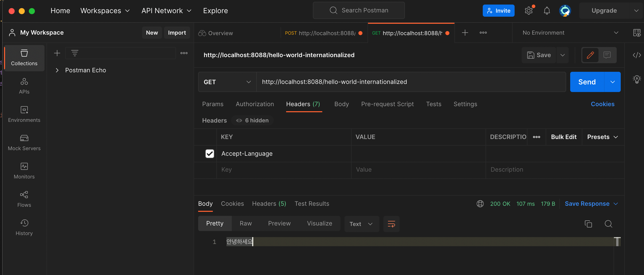Open headers table column options
Viewport: 644px width, 275px height.
click(x=537, y=137)
